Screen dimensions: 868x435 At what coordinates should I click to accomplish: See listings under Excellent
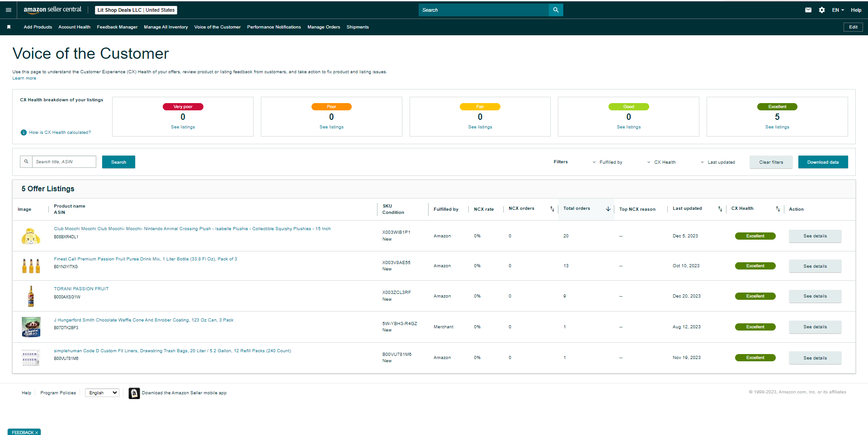click(777, 127)
